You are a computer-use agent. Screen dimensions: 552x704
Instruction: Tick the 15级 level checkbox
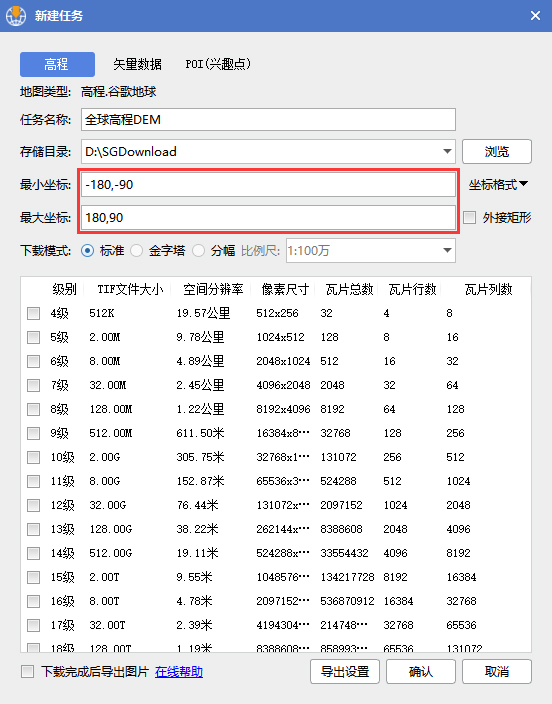[33, 577]
